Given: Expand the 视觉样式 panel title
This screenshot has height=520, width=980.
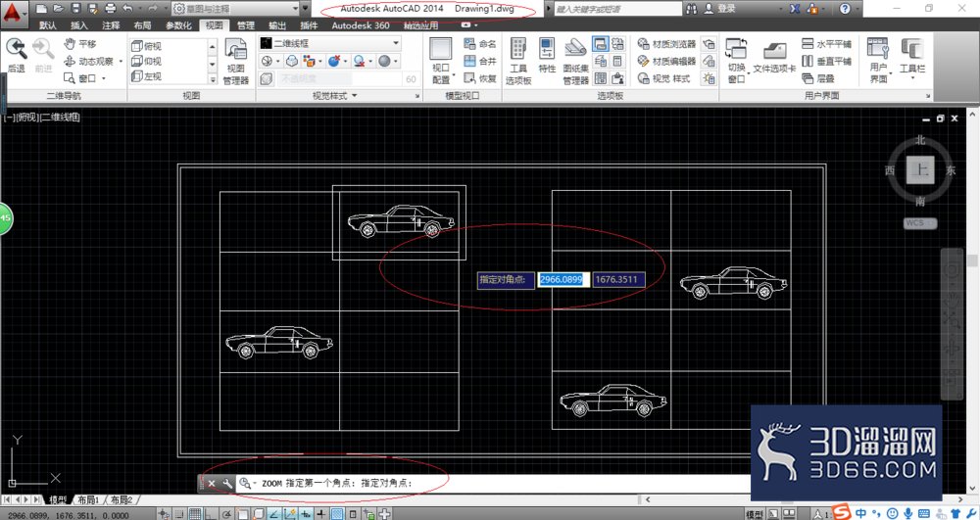Looking at the screenshot, I should [x=335, y=96].
